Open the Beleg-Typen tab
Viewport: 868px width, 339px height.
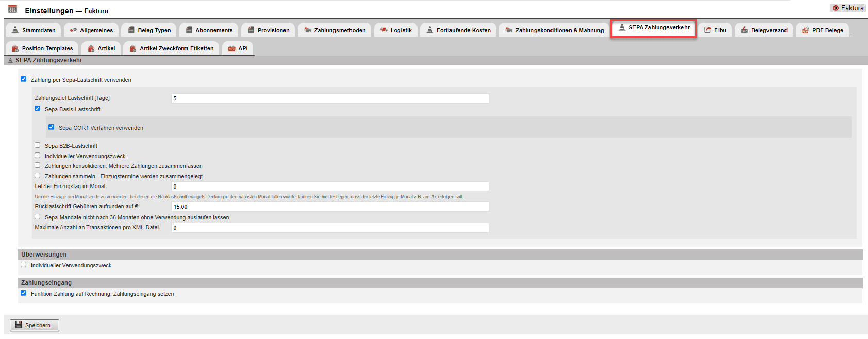pyautogui.click(x=149, y=30)
